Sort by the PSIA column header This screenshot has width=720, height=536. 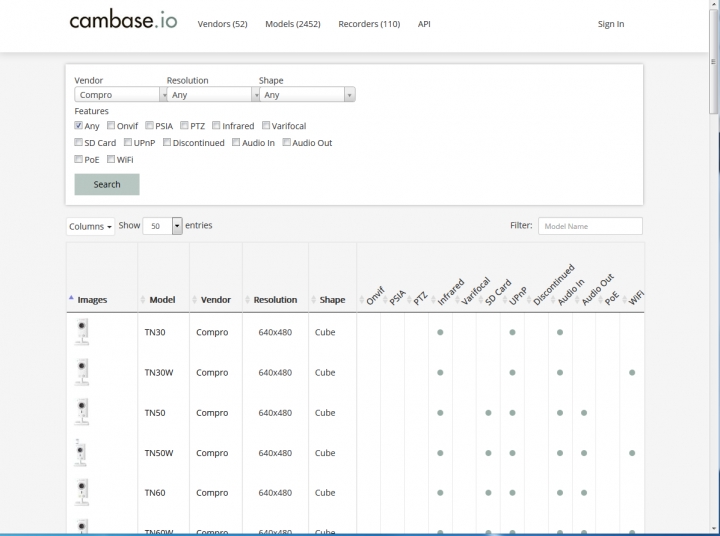point(397,298)
